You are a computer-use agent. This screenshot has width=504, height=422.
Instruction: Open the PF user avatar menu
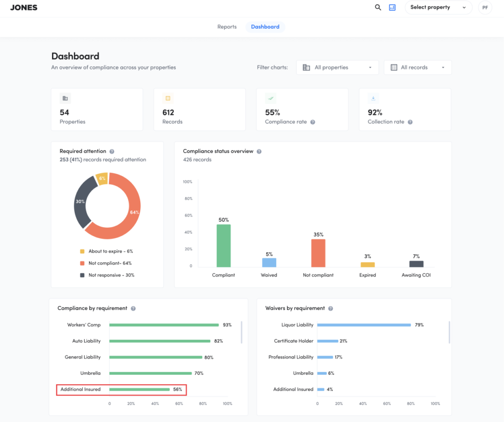[485, 7]
